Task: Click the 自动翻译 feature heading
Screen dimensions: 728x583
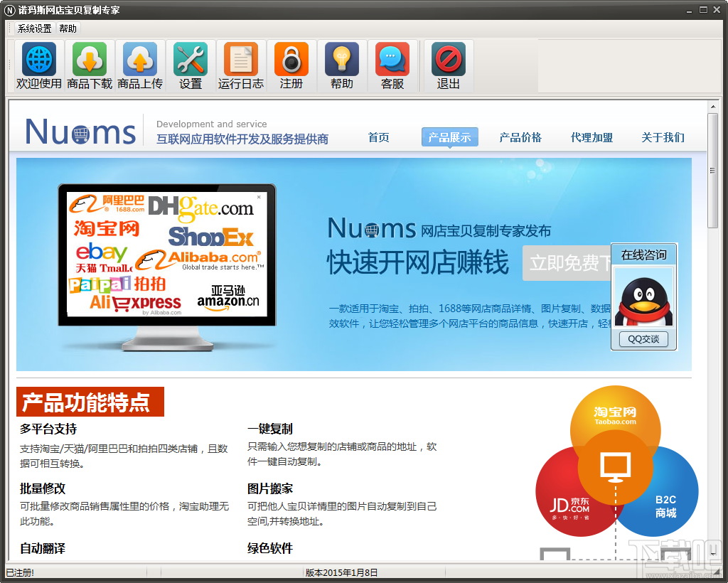Action: [43, 548]
